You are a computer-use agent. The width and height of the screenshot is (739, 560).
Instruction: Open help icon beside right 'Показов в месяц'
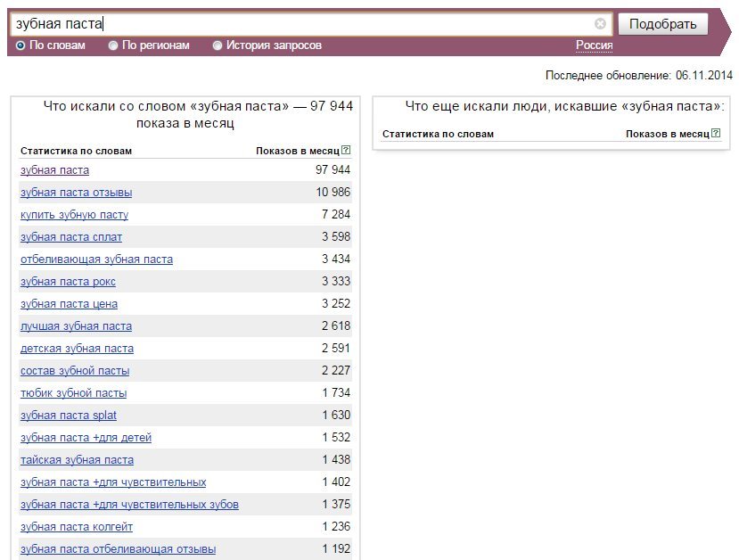(x=716, y=133)
